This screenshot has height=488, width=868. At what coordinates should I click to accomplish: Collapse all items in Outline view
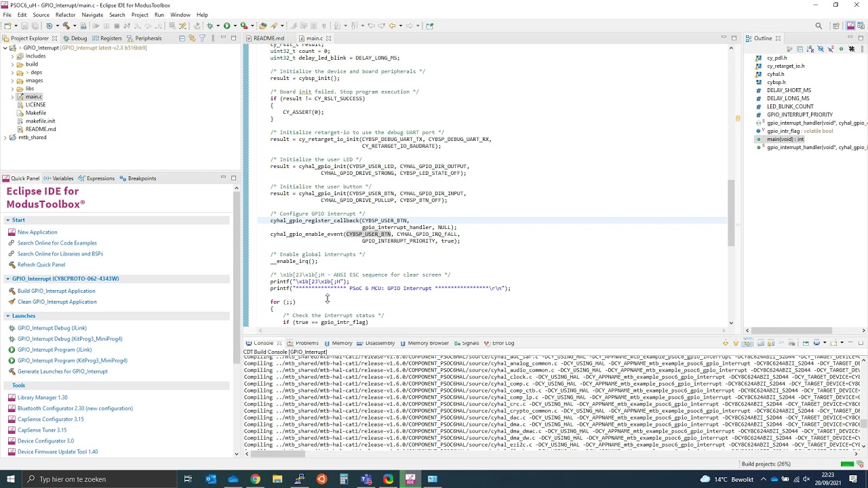click(x=800, y=49)
